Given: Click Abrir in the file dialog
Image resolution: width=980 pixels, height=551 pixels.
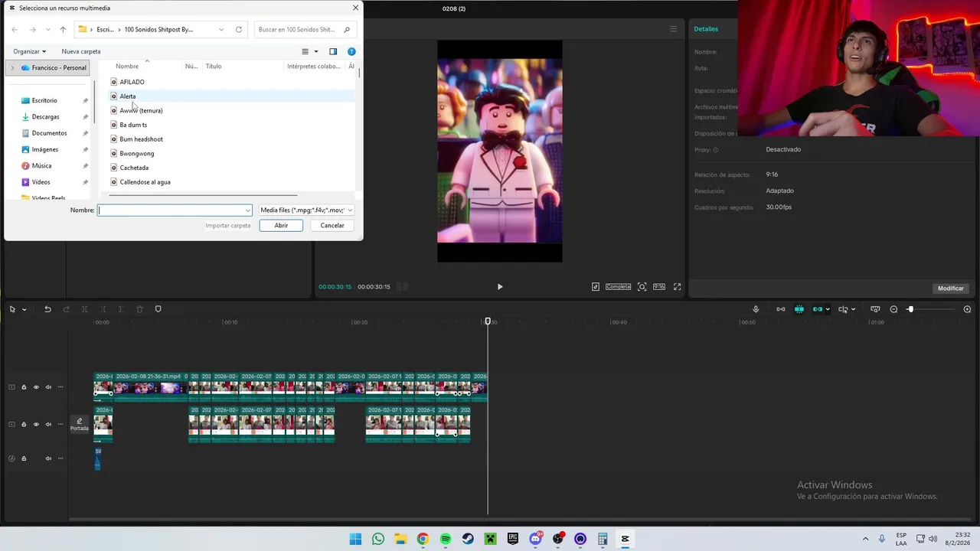Looking at the screenshot, I should click(x=281, y=225).
